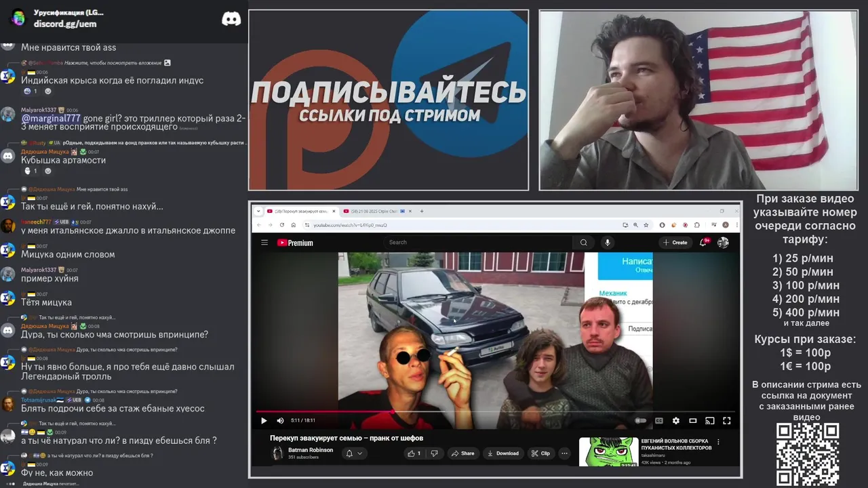Click the message 'Кубышка артамости'
The image size is (868, 488).
(64, 160)
